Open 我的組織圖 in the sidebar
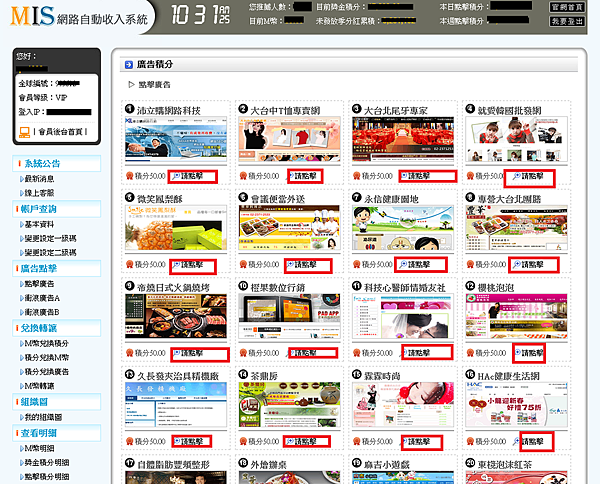The image size is (600, 484). coord(43,417)
